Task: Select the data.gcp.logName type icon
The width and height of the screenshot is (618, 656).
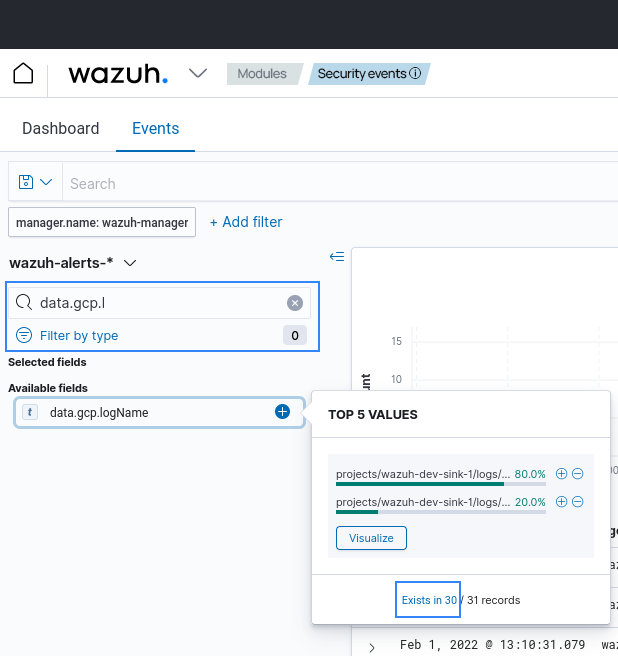Action: click(x=30, y=412)
